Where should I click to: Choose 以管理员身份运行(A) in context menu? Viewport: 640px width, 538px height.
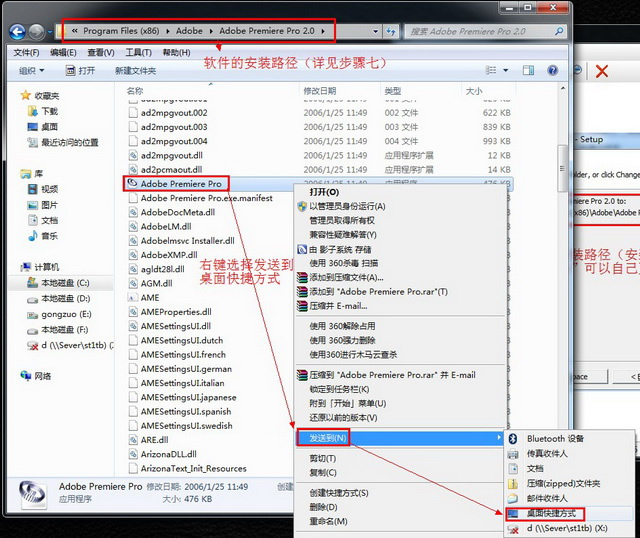tap(347, 206)
